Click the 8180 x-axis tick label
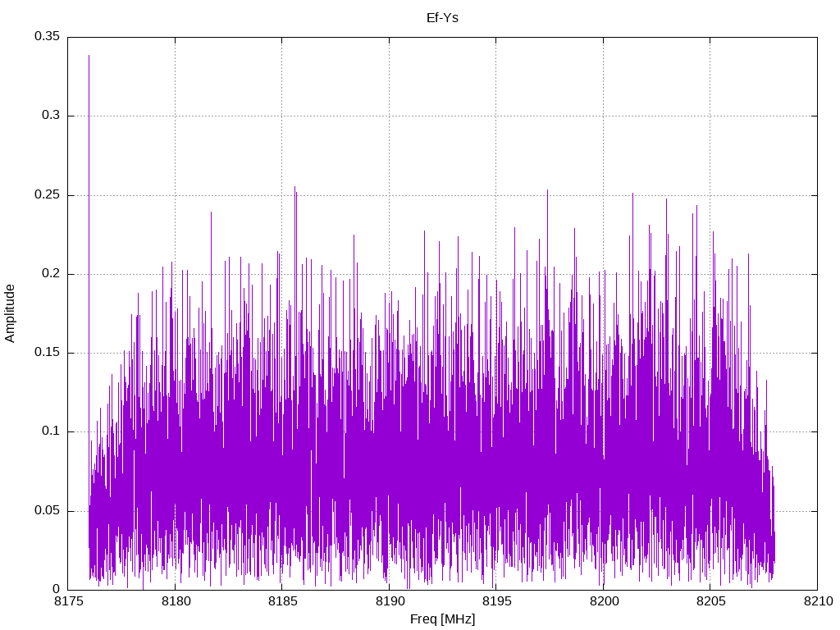This screenshot has height=630, width=840. pyautogui.click(x=176, y=601)
